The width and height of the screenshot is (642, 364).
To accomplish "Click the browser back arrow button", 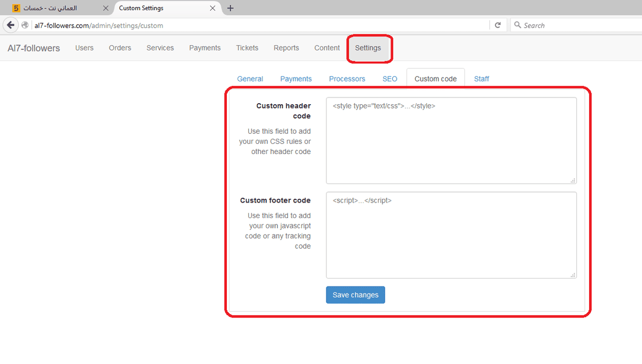I will point(10,25).
